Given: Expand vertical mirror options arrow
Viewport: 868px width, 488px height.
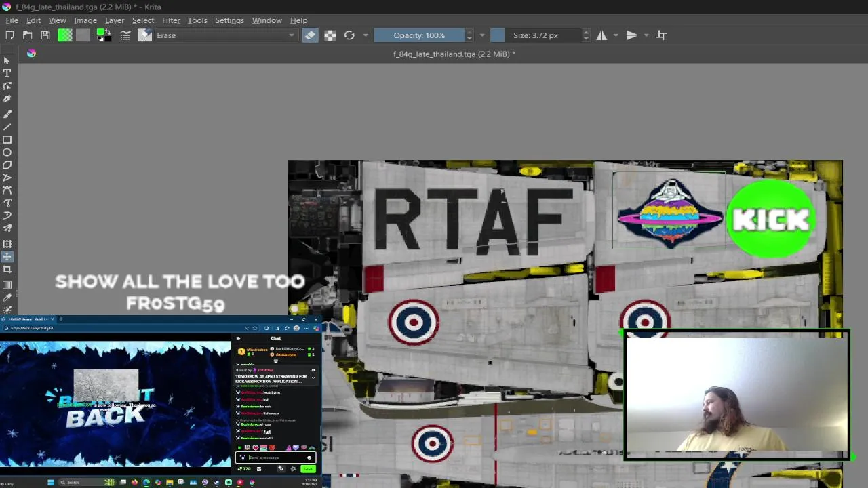Looking at the screenshot, I should click(x=646, y=35).
